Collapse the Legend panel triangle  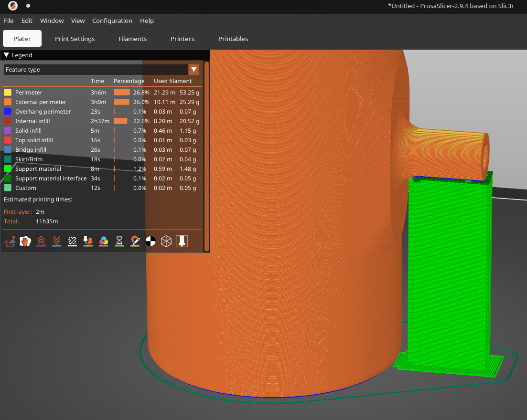pos(6,55)
